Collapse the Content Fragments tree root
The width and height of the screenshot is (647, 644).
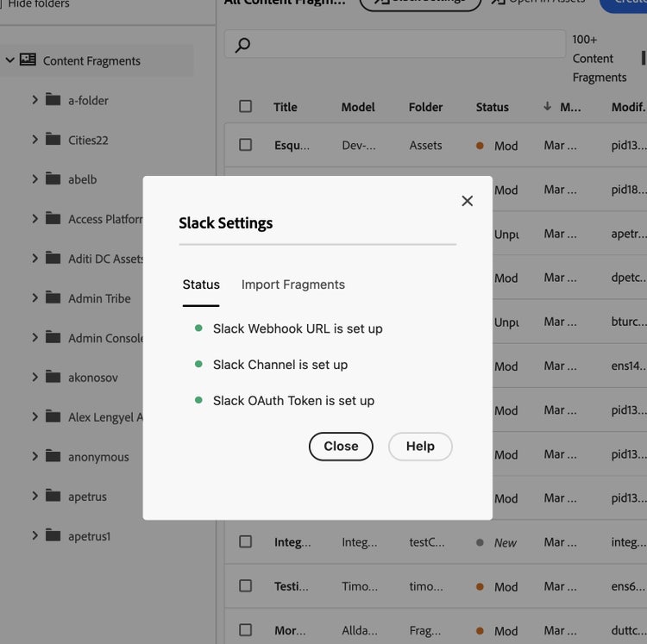tap(10, 60)
